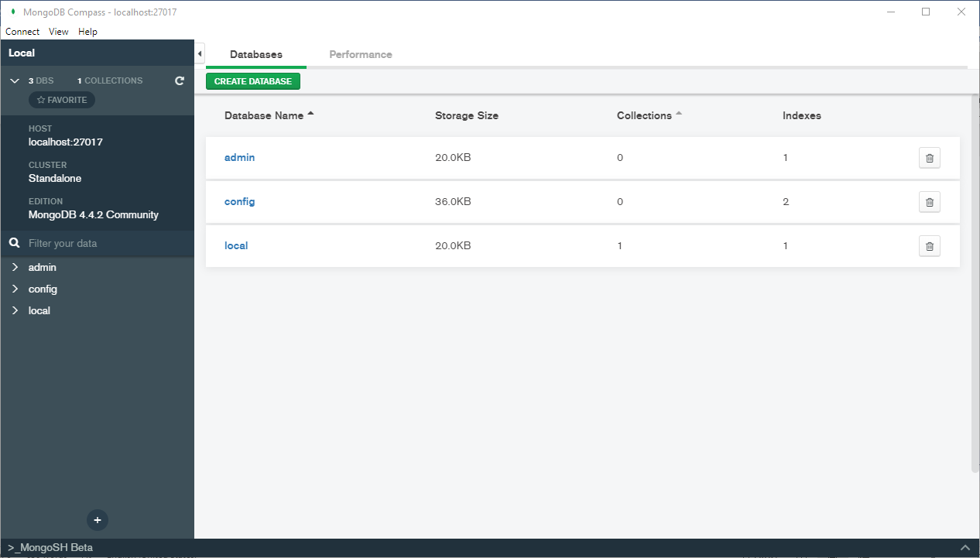Viewport: 980px width, 558px height.
Task: Mark connection as FAVORITE
Action: click(x=62, y=100)
